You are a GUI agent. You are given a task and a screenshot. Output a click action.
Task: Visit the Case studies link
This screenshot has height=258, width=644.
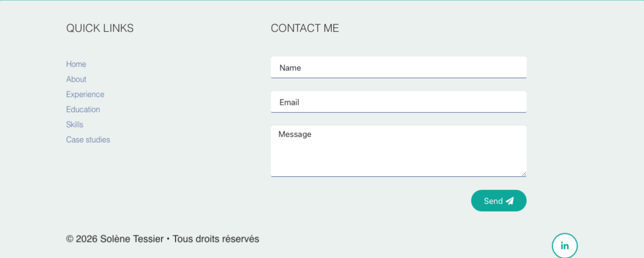click(88, 139)
